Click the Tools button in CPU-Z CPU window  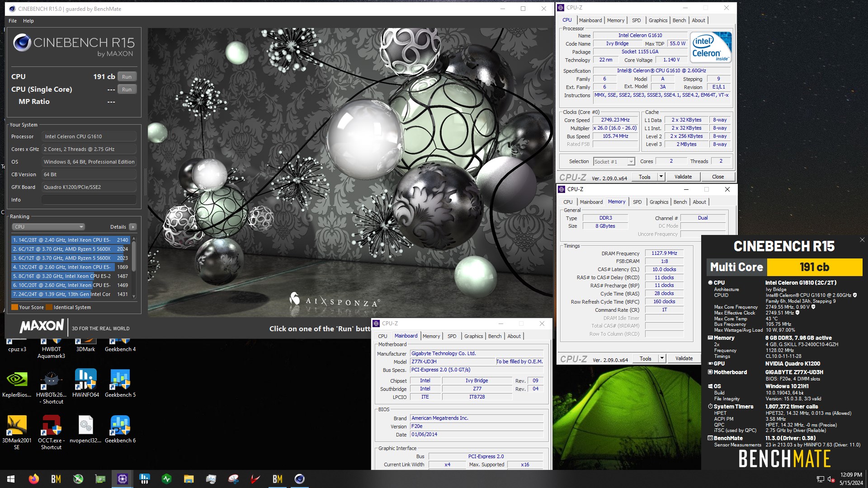(645, 177)
